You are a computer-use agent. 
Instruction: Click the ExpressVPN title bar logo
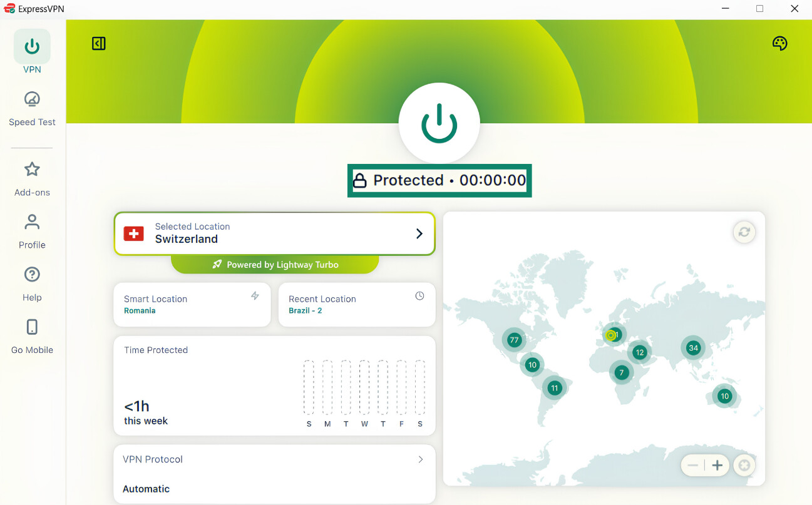tap(9, 9)
